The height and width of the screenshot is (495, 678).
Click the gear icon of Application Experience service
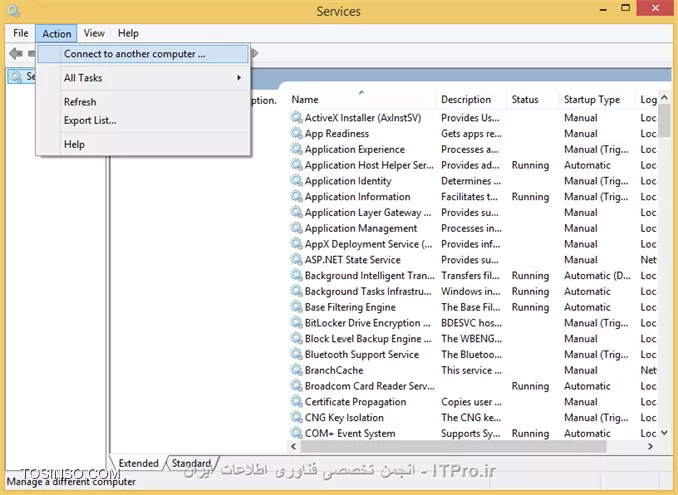coord(296,149)
